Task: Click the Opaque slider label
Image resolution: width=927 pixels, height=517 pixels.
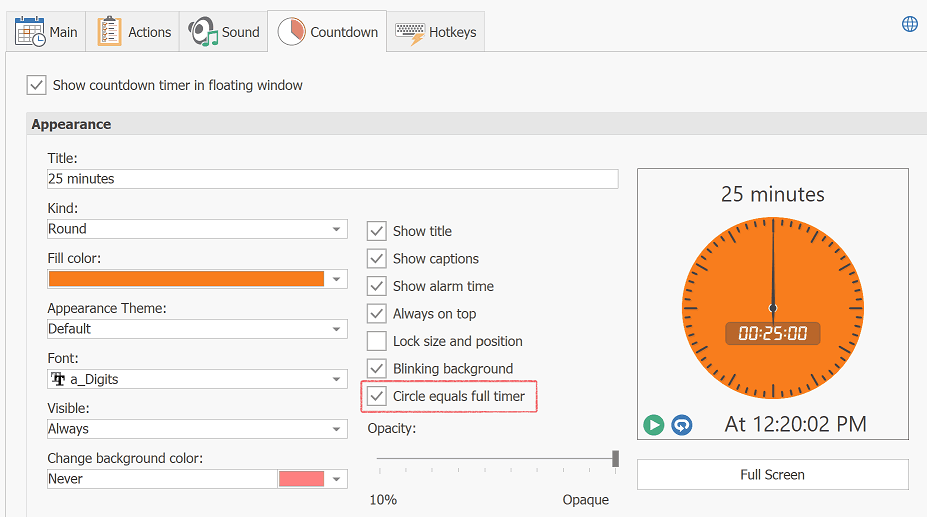Action: [585, 500]
